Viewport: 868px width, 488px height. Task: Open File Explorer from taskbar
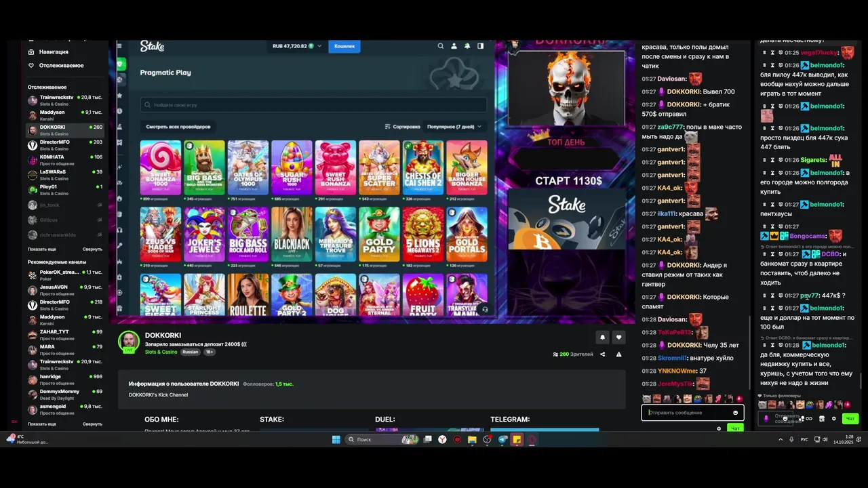click(472, 439)
